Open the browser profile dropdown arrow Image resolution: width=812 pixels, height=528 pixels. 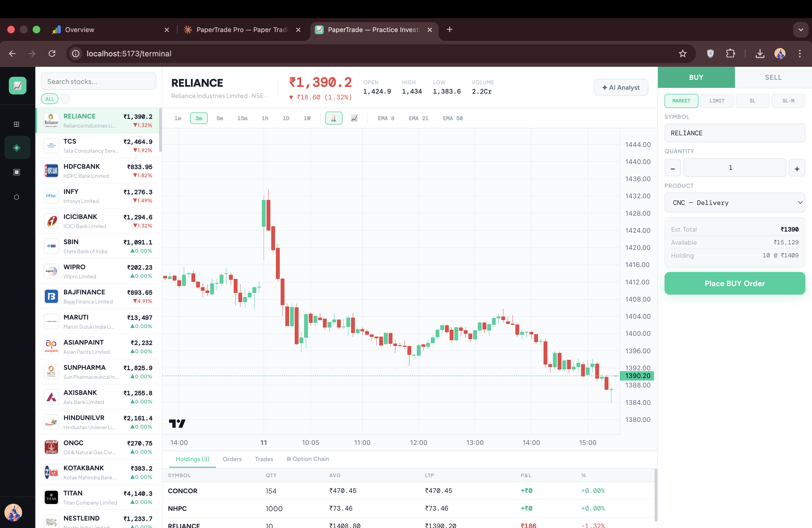[800, 29]
